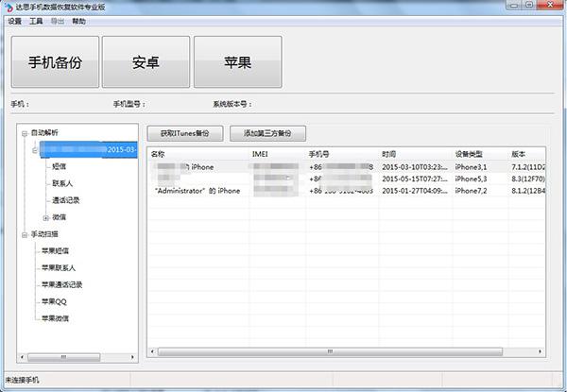Select 苹果QQ in the tree
The width and height of the screenshot is (567, 392).
[54, 301]
